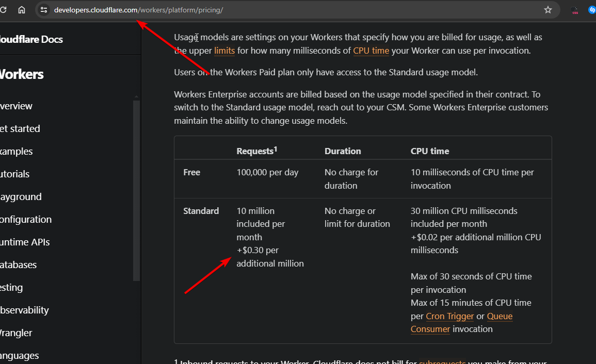596x364 pixels.
Task: Open the 'limits' link
Action: tap(224, 51)
